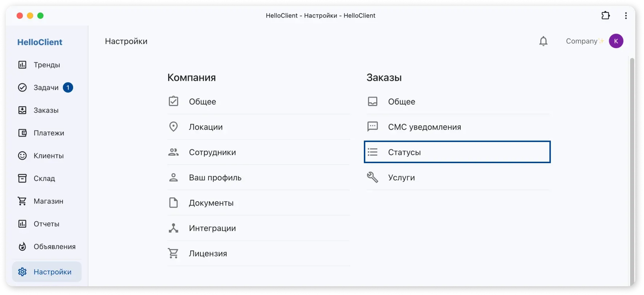Screen dimensions: 644x295
Task: Click the clipboard check icon for Компания Общее
Action: (x=174, y=101)
